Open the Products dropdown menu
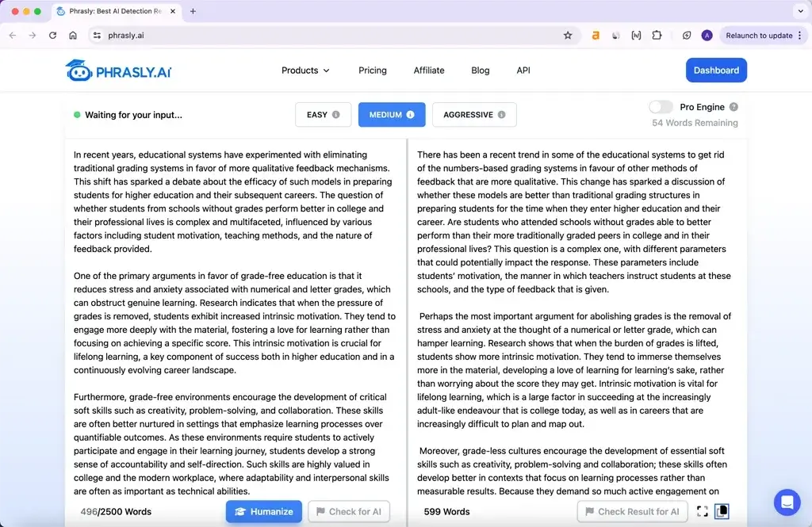 [305, 71]
